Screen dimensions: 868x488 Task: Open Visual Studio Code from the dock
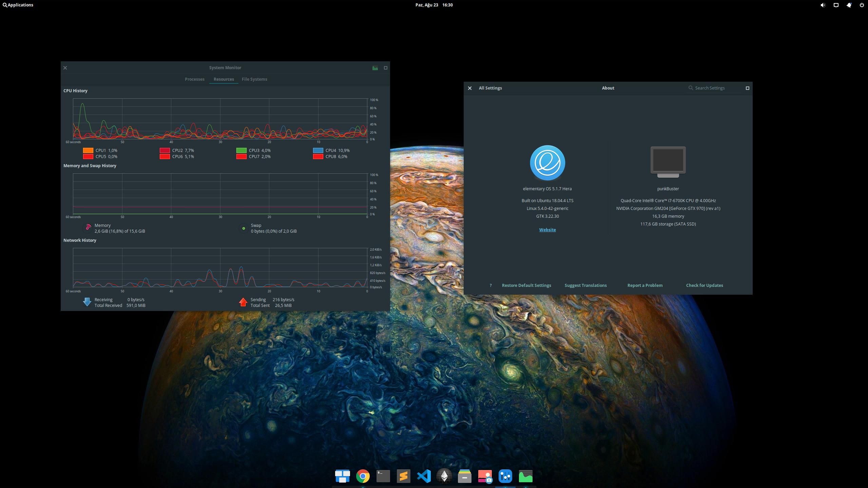tap(424, 476)
